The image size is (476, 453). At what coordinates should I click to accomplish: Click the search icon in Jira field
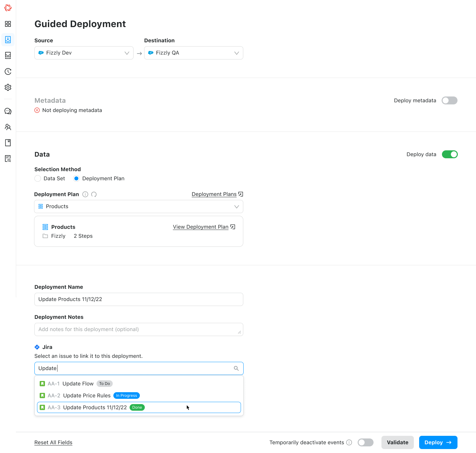pos(236,368)
